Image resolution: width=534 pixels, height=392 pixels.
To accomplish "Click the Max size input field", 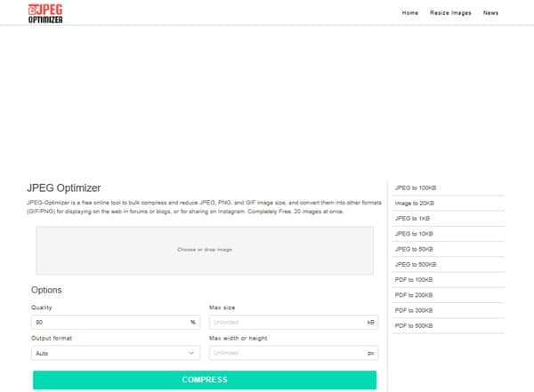I will coord(294,323).
